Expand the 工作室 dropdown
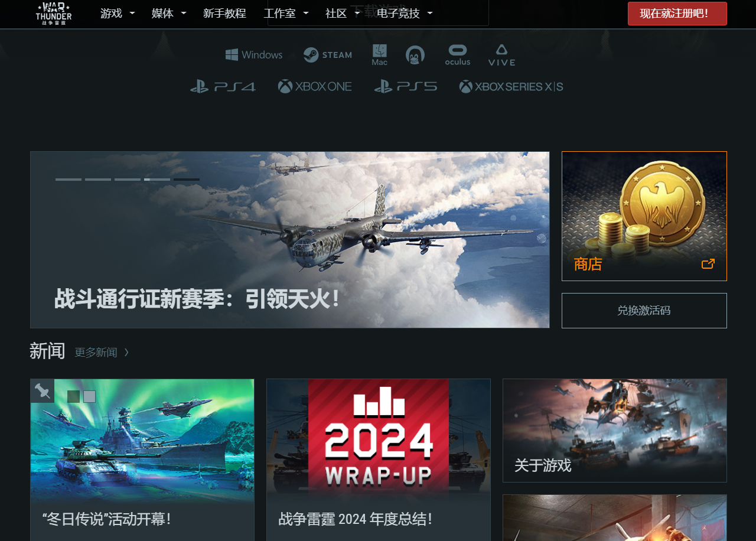The image size is (756, 541). point(286,13)
